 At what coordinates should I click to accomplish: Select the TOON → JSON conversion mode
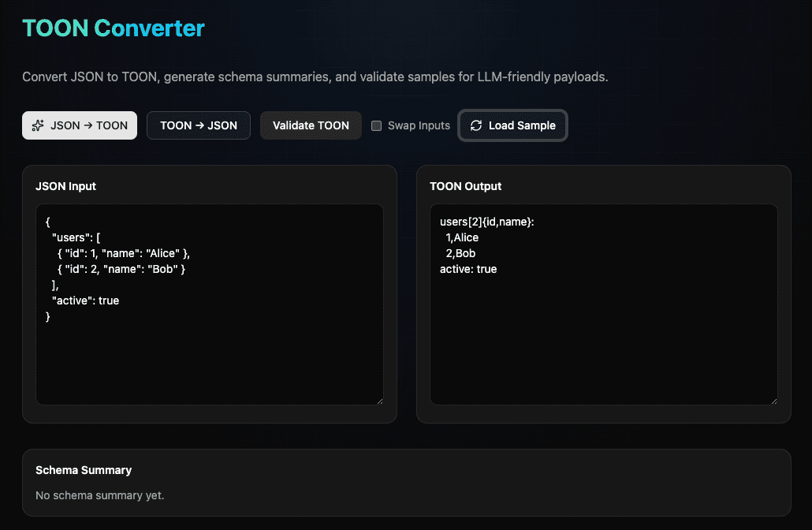tap(198, 125)
